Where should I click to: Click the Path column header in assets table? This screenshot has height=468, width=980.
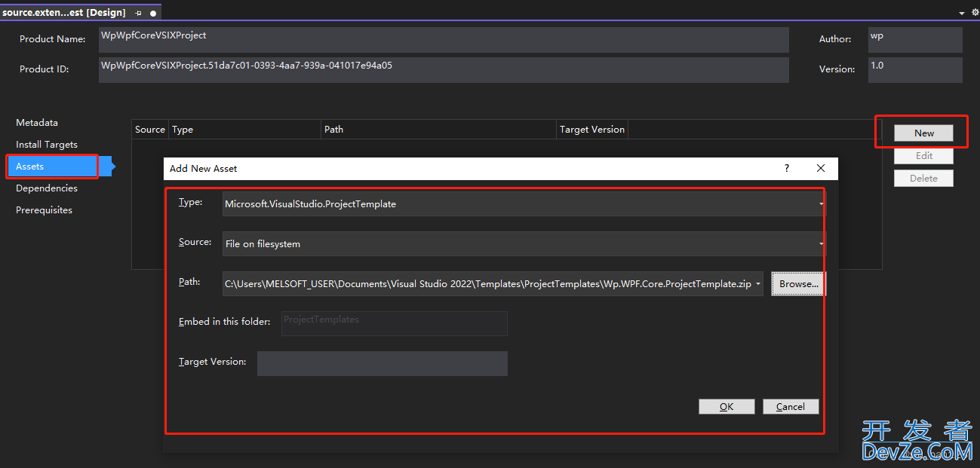click(439, 130)
